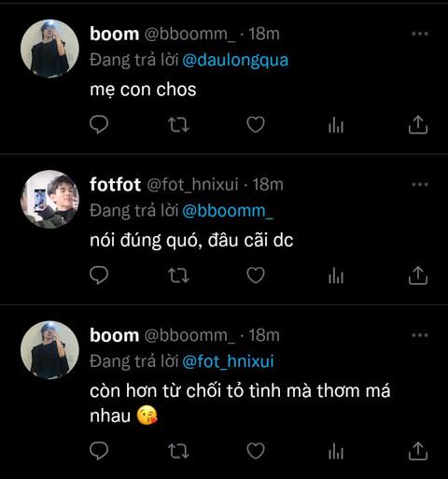The width and height of the screenshot is (448, 479).
Task: Retweet boom's "thơm má nhau" tweet
Action: (x=178, y=451)
